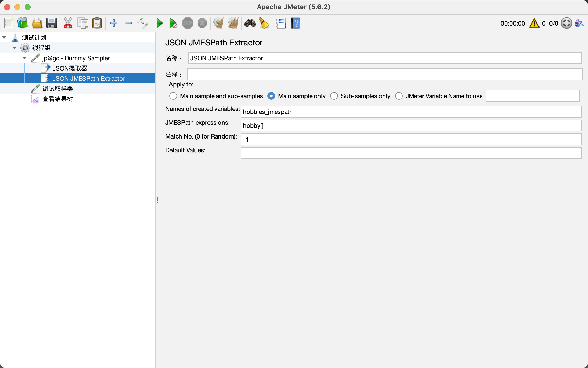The height and width of the screenshot is (368, 588).
Task: Open the Templates icon in toolbar
Action: coord(23,23)
